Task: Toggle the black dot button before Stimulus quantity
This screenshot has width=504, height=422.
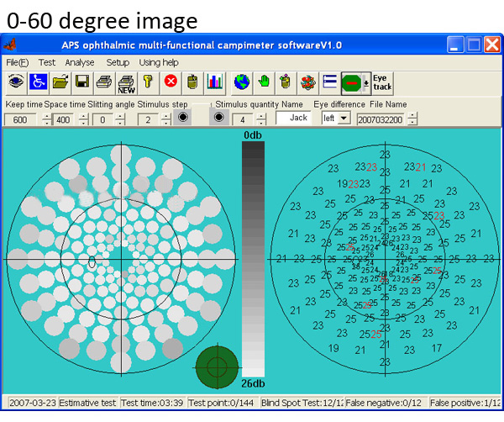Action: coord(219,117)
